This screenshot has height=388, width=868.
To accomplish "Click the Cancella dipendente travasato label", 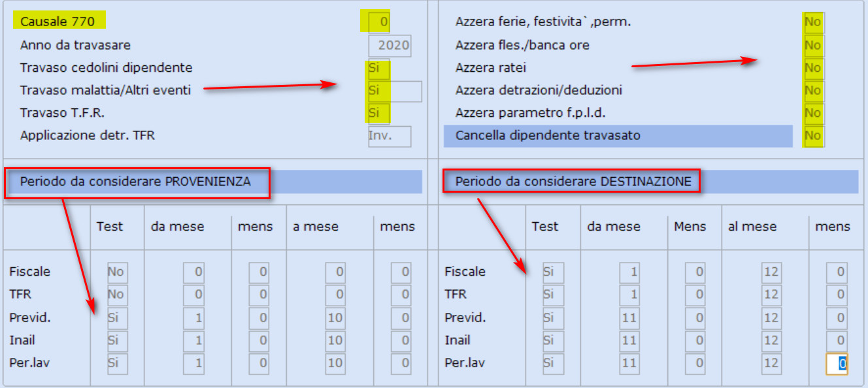I will [x=548, y=136].
